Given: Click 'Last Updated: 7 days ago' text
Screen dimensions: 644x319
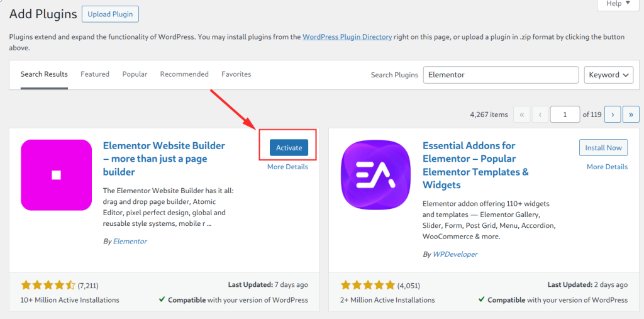Looking at the screenshot, I should pos(268,284).
